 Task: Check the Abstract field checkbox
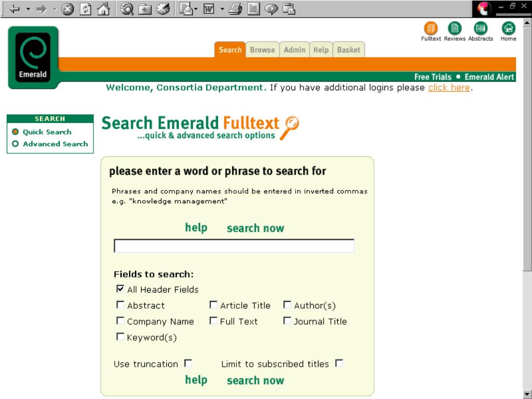120,304
